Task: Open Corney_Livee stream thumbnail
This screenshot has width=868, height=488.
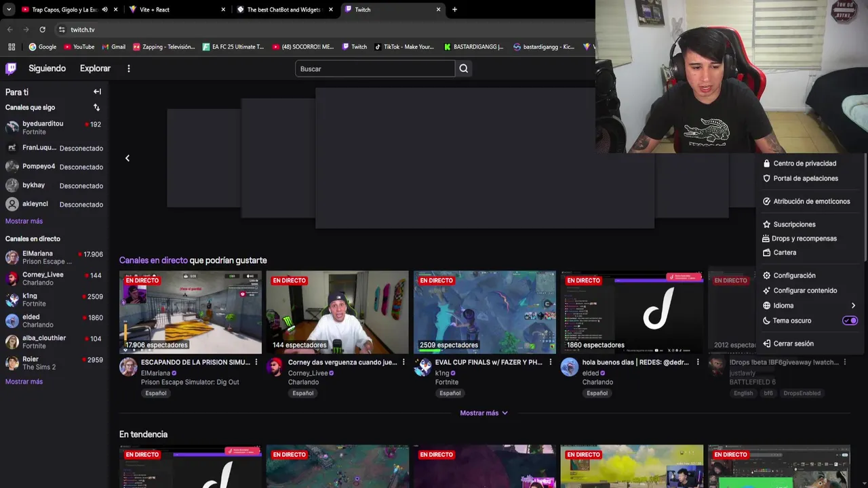Action: tap(338, 312)
